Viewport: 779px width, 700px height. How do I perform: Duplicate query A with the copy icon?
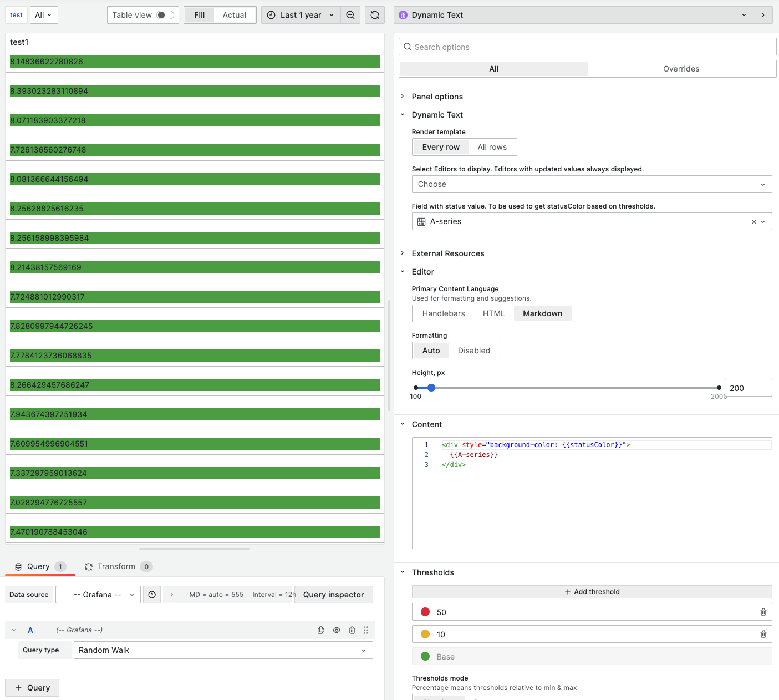[x=321, y=630]
